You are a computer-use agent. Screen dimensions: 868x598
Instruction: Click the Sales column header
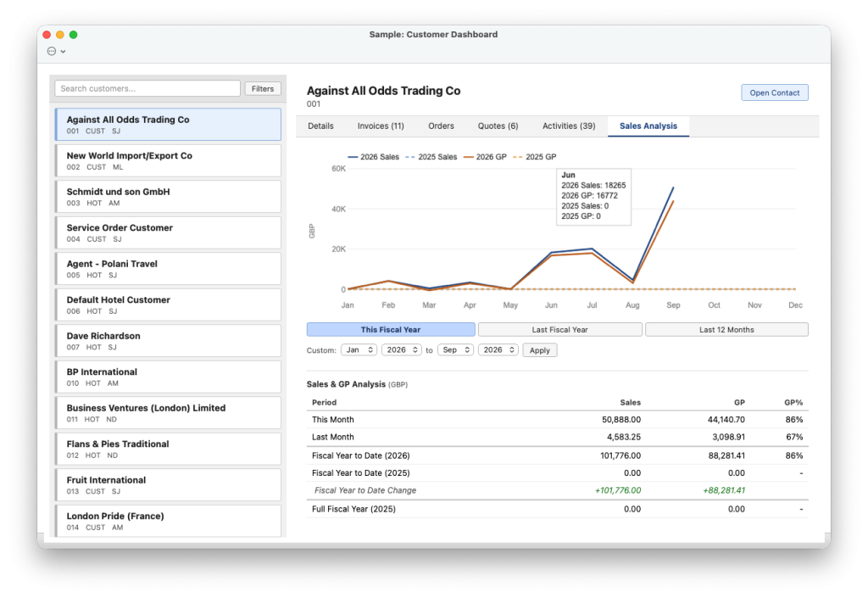coord(630,403)
